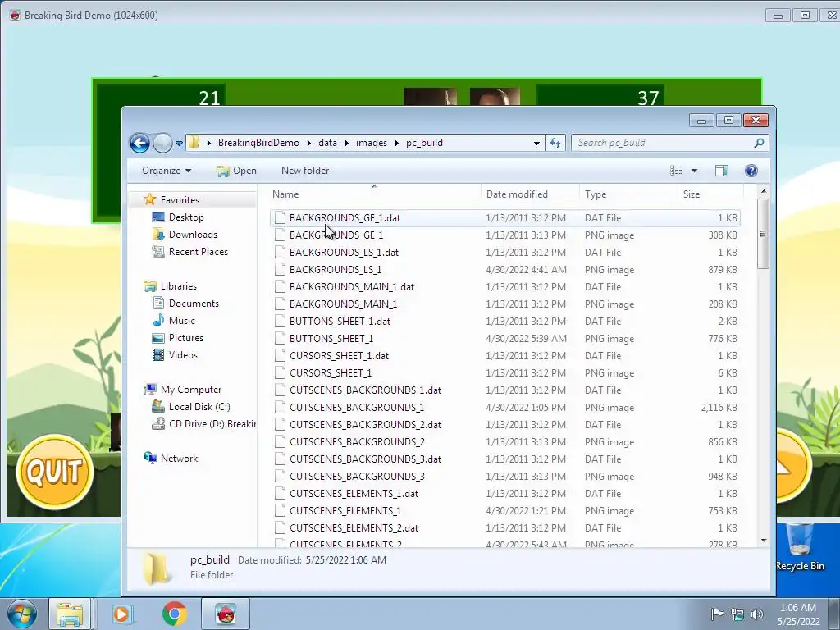This screenshot has width=840, height=630.
Task: Open the Documents library
Action: pos(194,304)
